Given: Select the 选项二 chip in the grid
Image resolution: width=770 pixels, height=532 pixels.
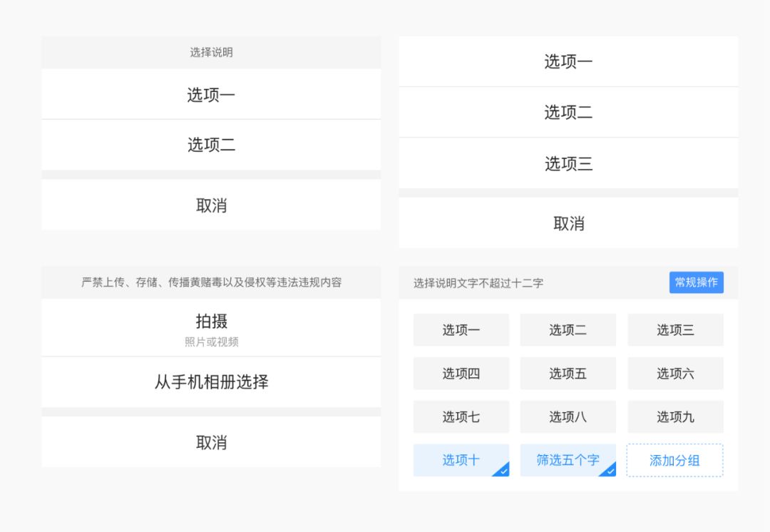Looking at the screenshot, I should click(568, 329).
